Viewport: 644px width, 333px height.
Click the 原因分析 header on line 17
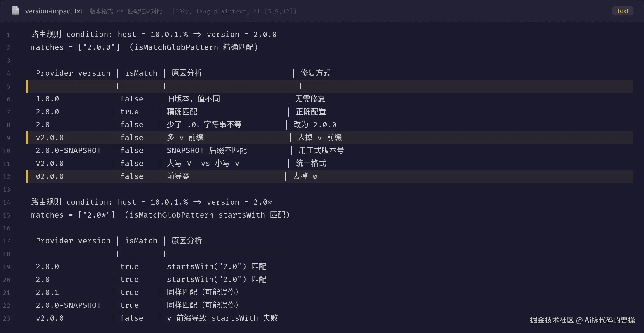187,241
